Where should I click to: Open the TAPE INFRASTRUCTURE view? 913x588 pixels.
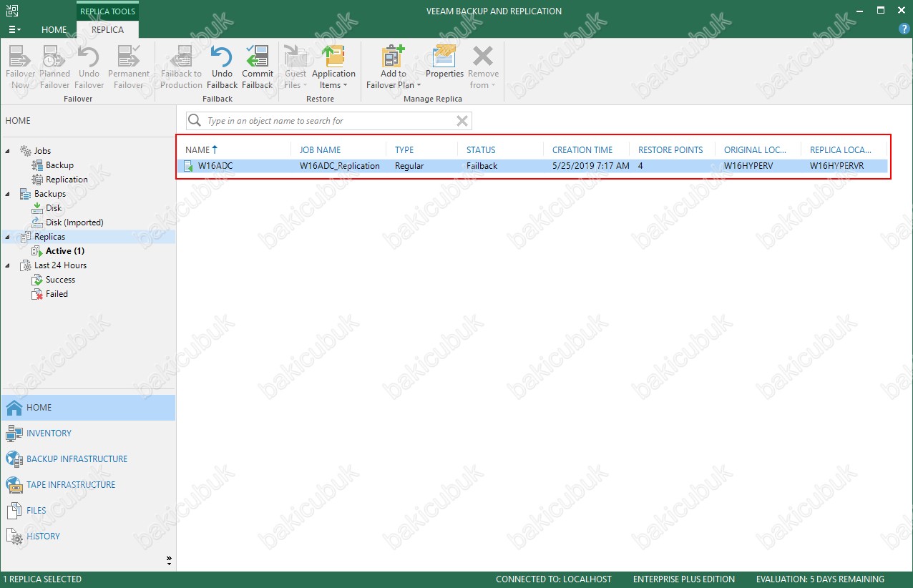point(88,485)
